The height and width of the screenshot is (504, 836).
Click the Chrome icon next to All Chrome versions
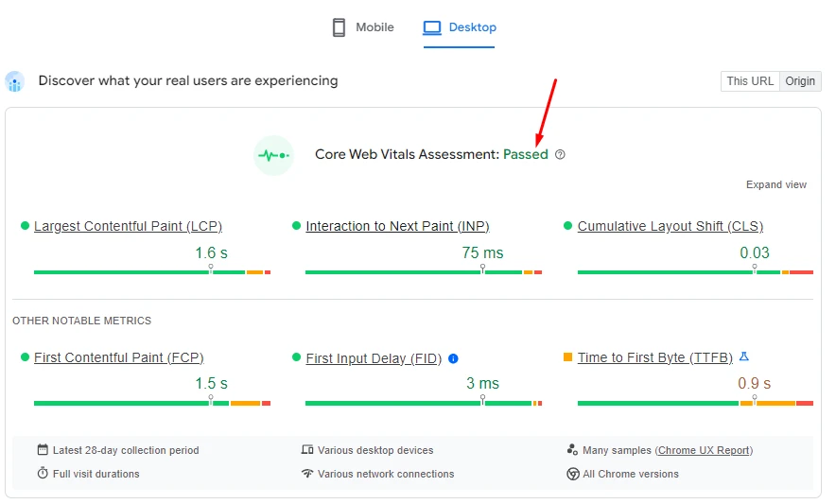[x=572, y=474]
